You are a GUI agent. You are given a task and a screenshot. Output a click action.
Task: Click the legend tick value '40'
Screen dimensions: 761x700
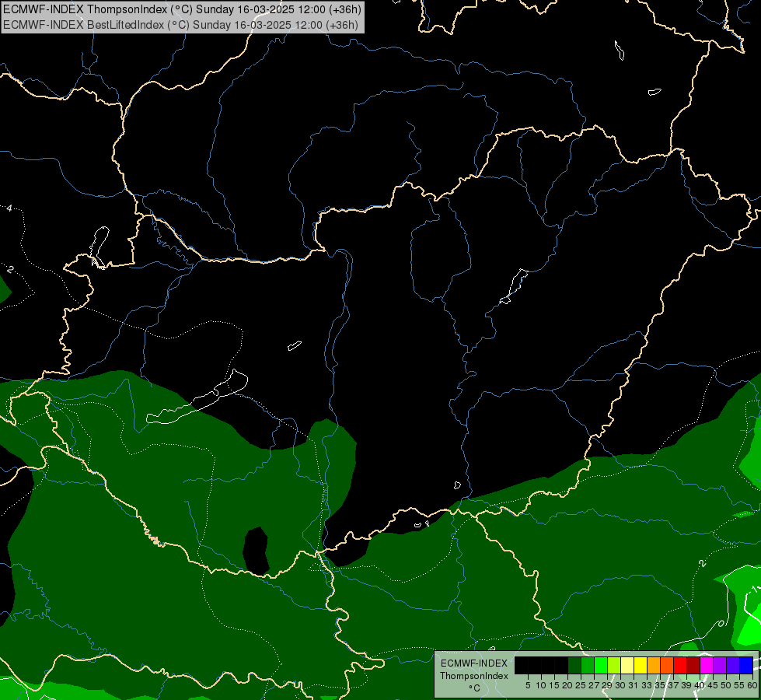[x=700, y=685]
